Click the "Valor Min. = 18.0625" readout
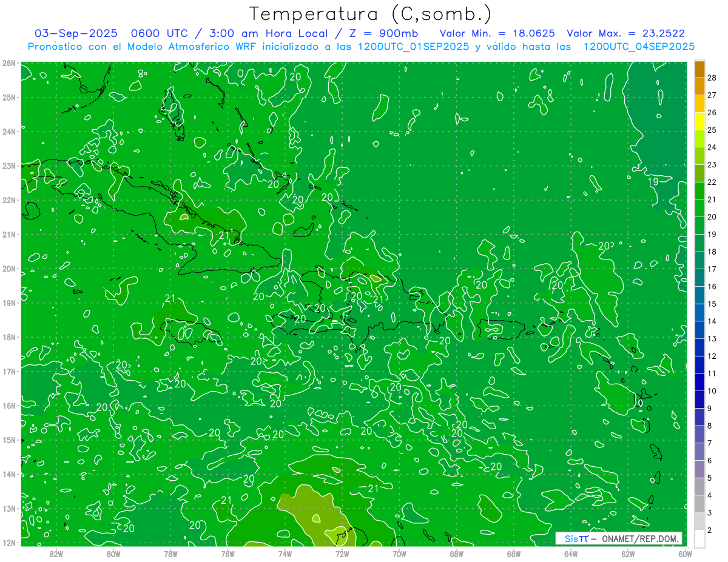This screenshot has width=728, height=562. [x=497, y=33]
